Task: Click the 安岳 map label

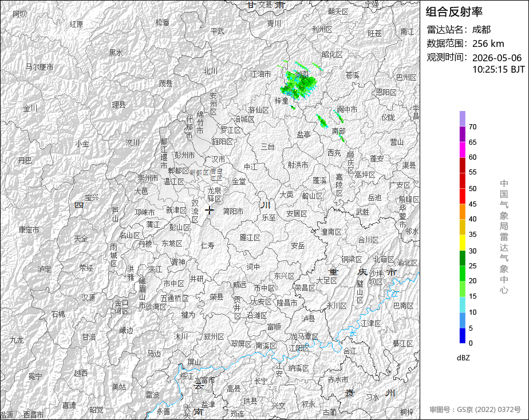Action: pos(298,245)
